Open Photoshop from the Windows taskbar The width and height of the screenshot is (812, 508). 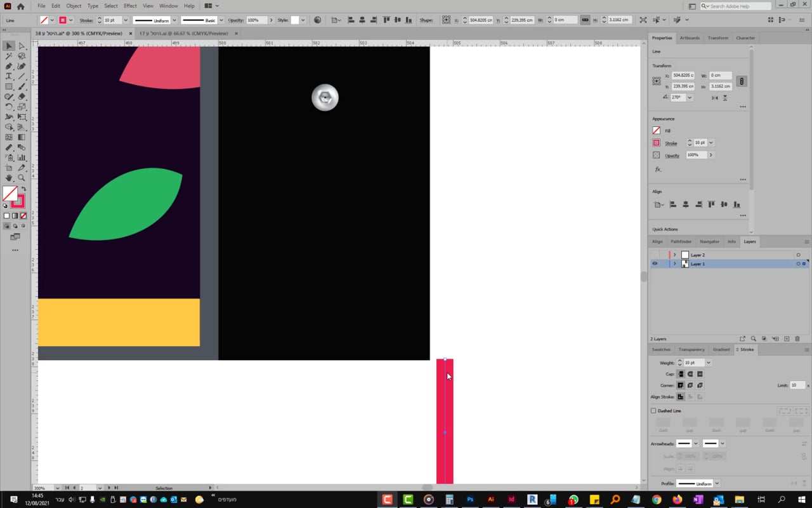click(x=470, y=500)
